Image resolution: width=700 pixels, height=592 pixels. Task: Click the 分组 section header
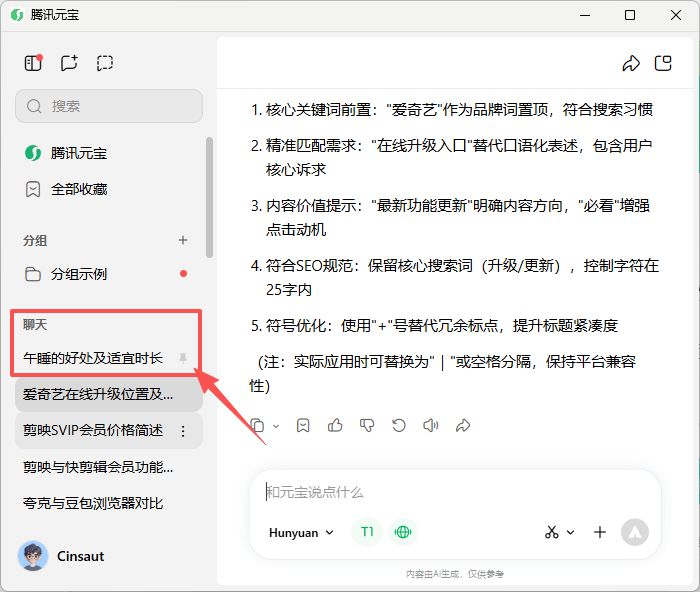(x=35, y=241)
